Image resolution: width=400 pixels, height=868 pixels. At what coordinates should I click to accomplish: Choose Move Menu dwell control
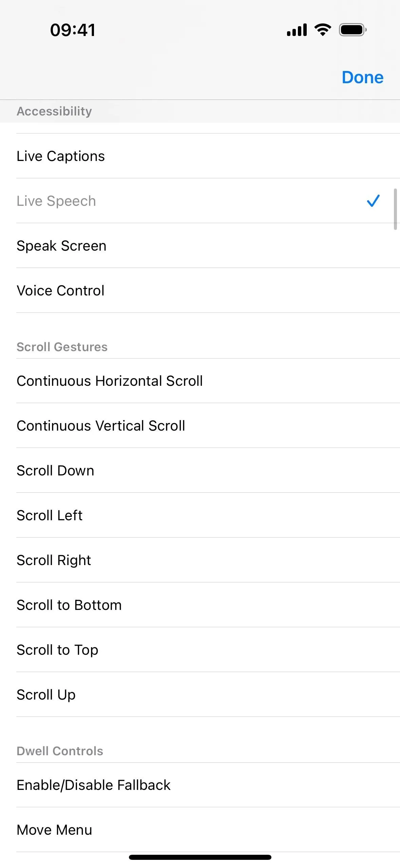click(200, 830)
